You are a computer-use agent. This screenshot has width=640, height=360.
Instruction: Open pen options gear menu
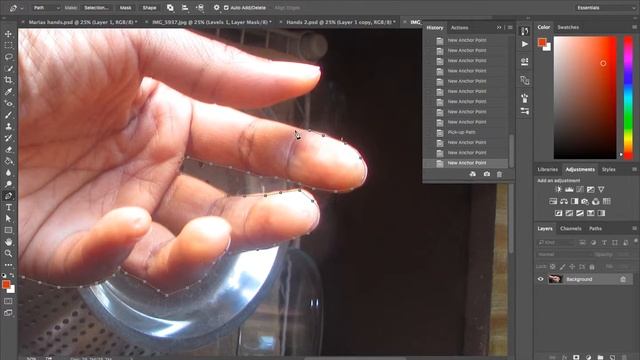[x=217, y=8]
